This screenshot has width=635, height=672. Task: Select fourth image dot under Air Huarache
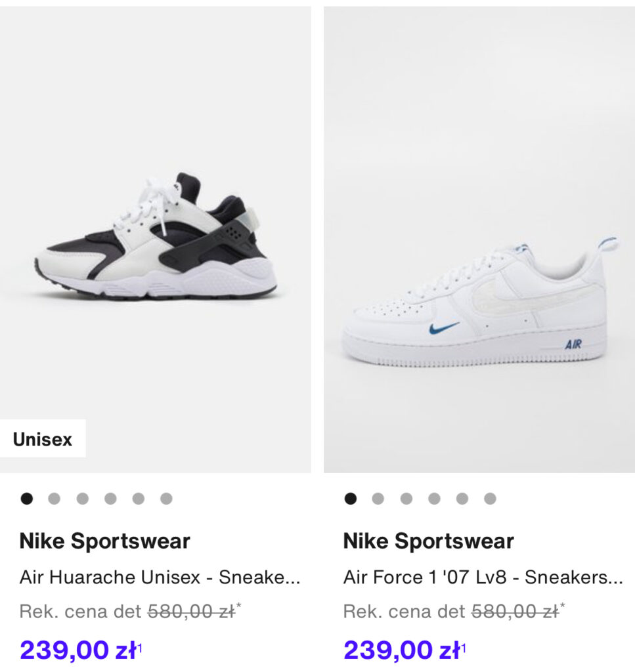pyautogui.click(x=110, y=499)
